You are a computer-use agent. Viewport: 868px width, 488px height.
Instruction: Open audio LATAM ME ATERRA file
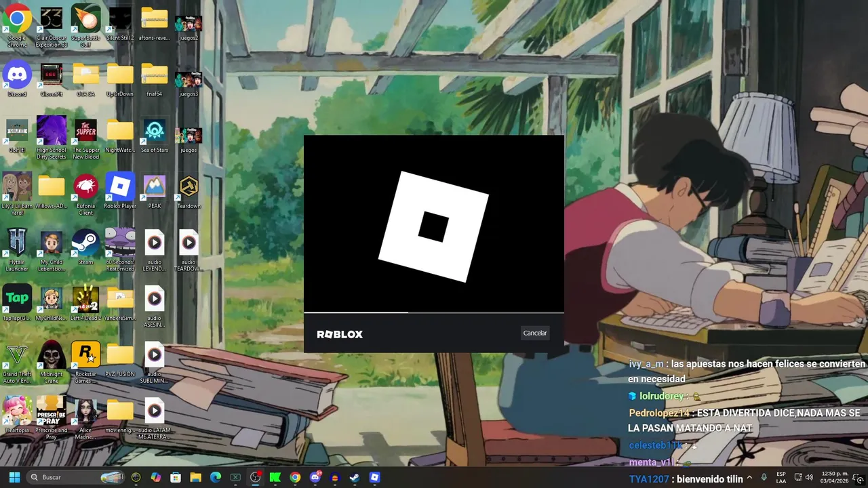[x=154, y=419]
